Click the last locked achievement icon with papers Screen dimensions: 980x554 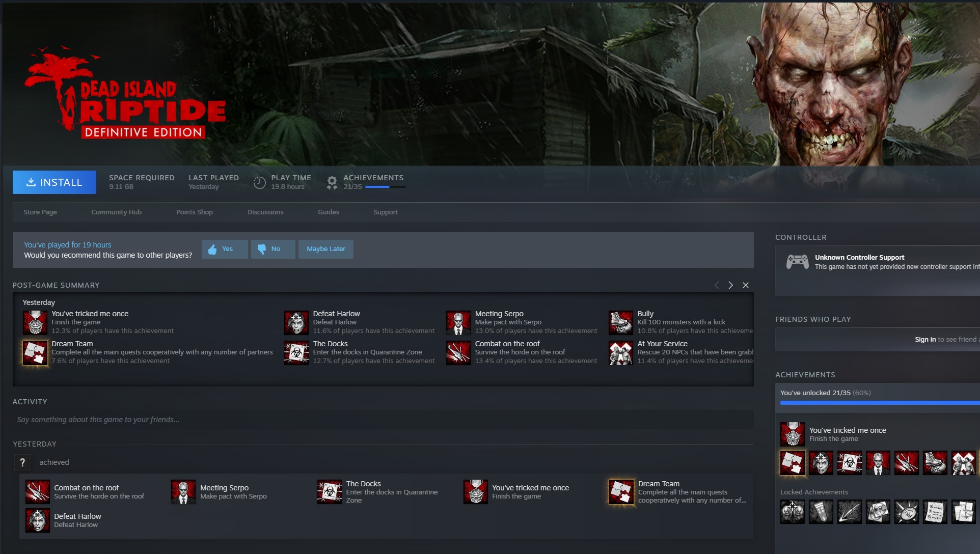point(964,512)
